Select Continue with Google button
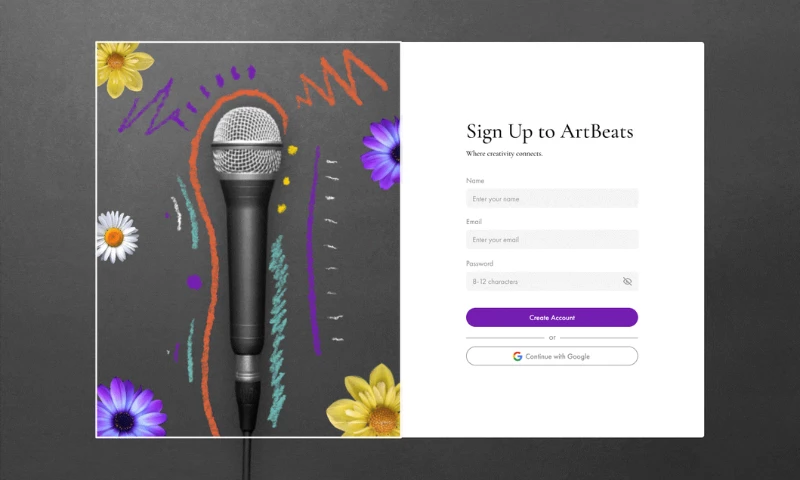Image resolution: width=800 pixels, height=480 pixels. (x=552, y=356)
